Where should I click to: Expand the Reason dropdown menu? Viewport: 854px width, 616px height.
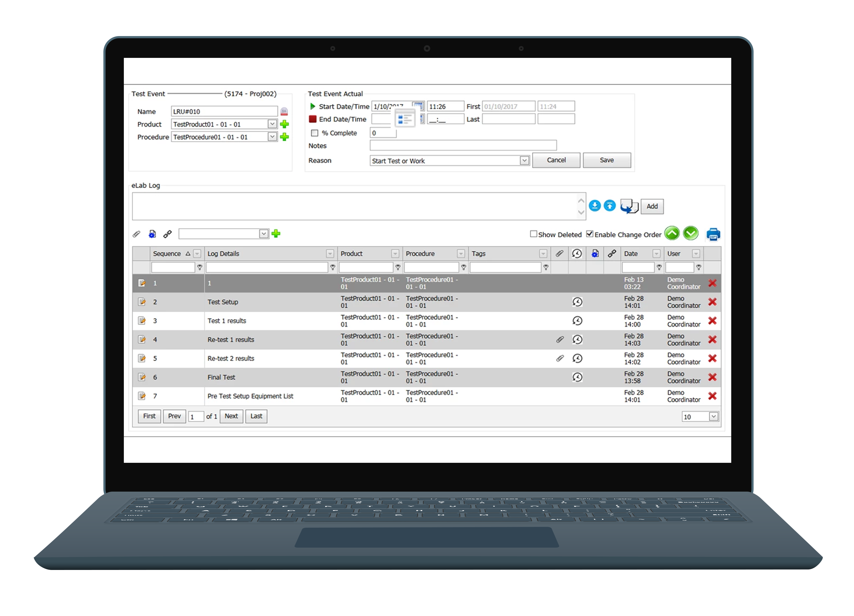[525, 160]
